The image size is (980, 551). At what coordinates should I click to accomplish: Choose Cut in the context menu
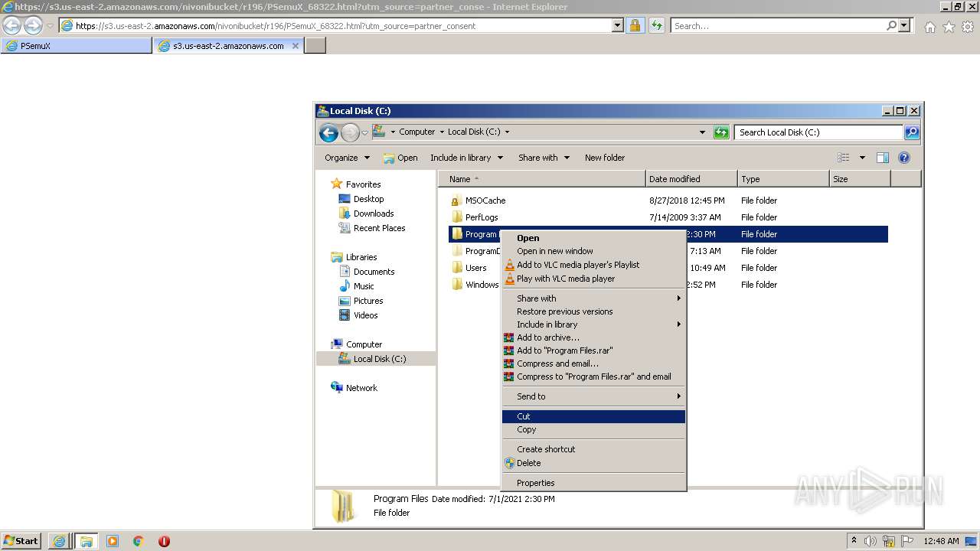[x=593, y=416]
